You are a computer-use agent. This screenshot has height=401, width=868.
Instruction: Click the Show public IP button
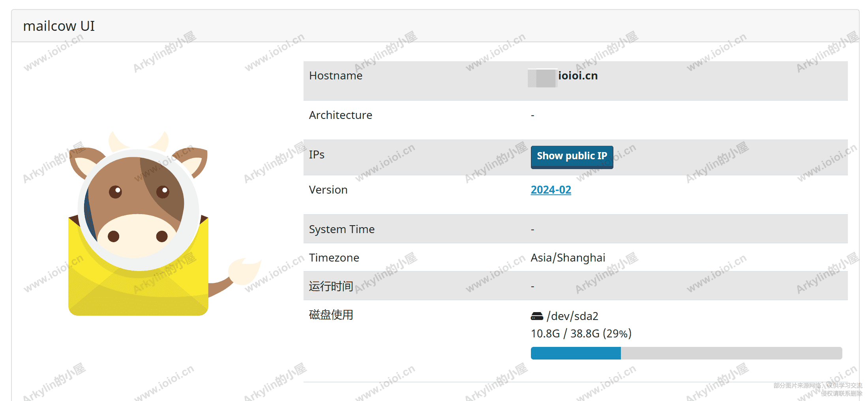[572, 157]
